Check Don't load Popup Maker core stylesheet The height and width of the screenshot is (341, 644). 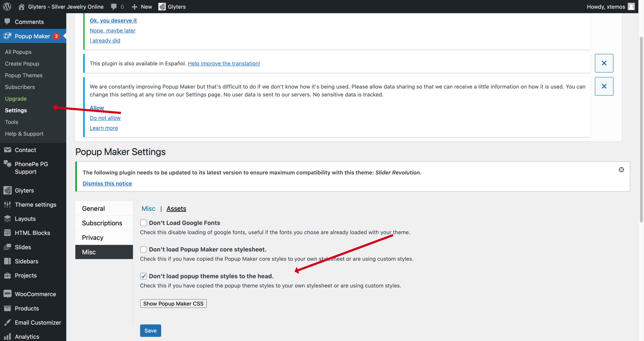143,249
